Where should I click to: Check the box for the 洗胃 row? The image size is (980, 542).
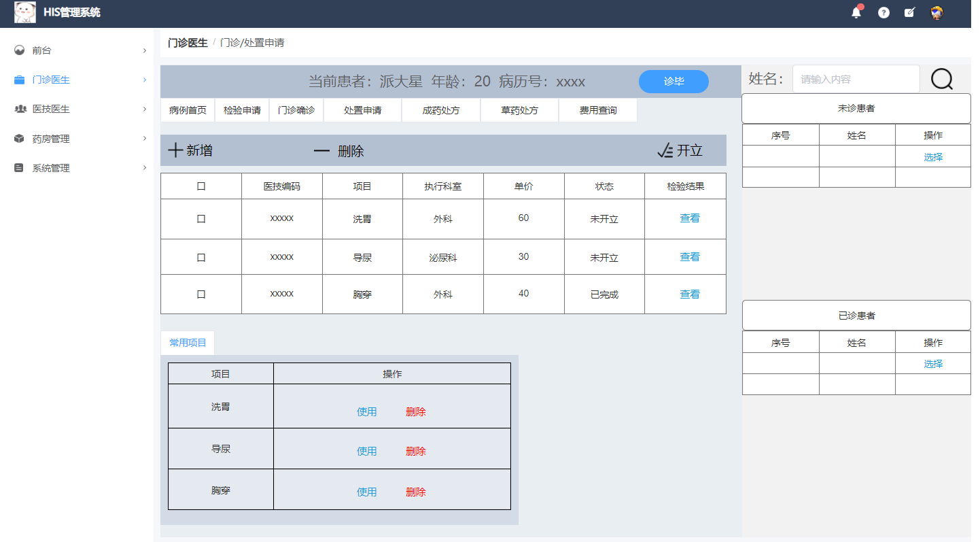coord(201,219)
